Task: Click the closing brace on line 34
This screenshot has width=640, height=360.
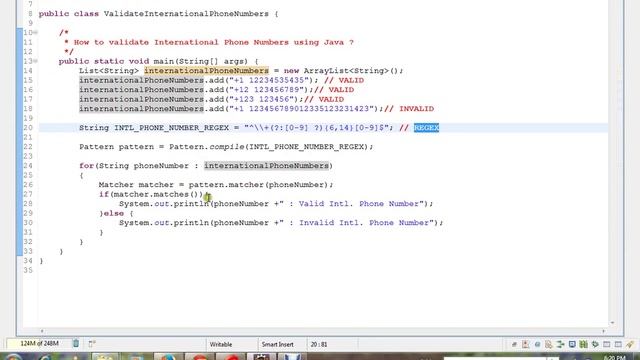Action: pos(41,261)
